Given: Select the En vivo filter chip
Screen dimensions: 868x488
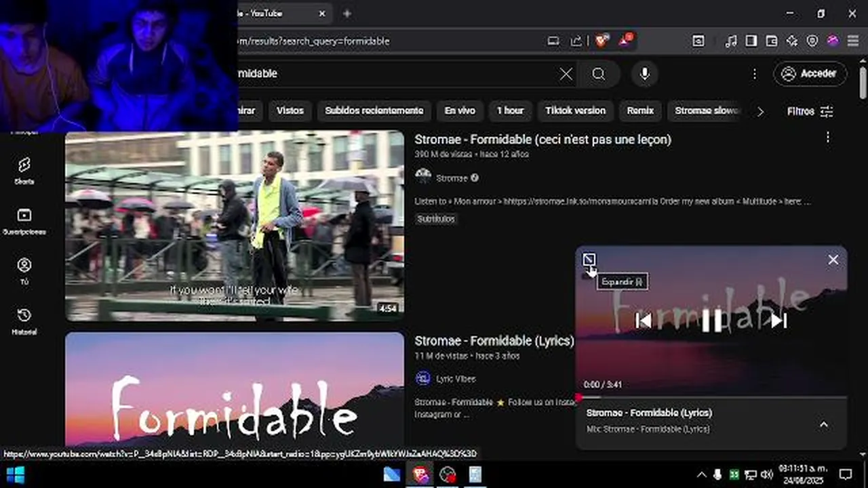Looking at the screenshot, I should click(x=460, y=110).
